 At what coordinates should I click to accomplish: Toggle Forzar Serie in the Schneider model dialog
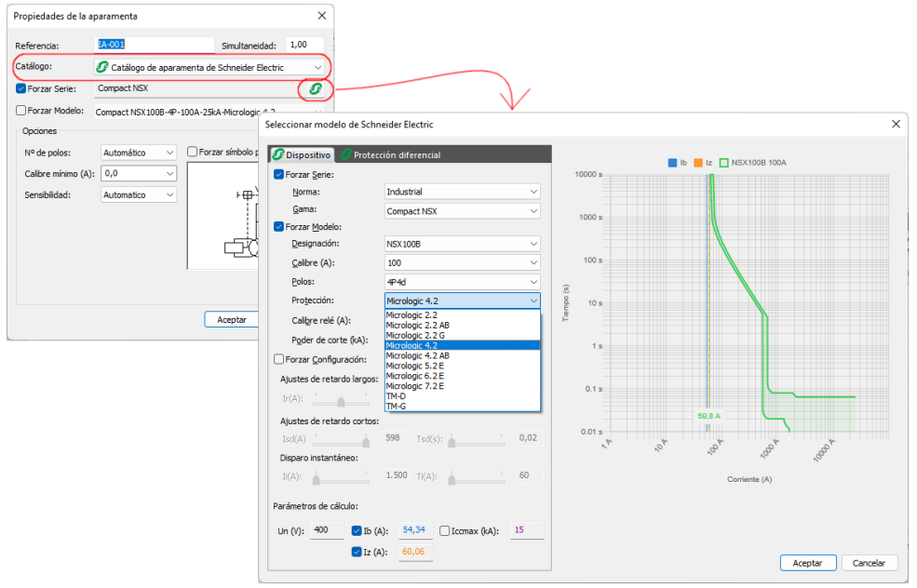click(279, 174)
